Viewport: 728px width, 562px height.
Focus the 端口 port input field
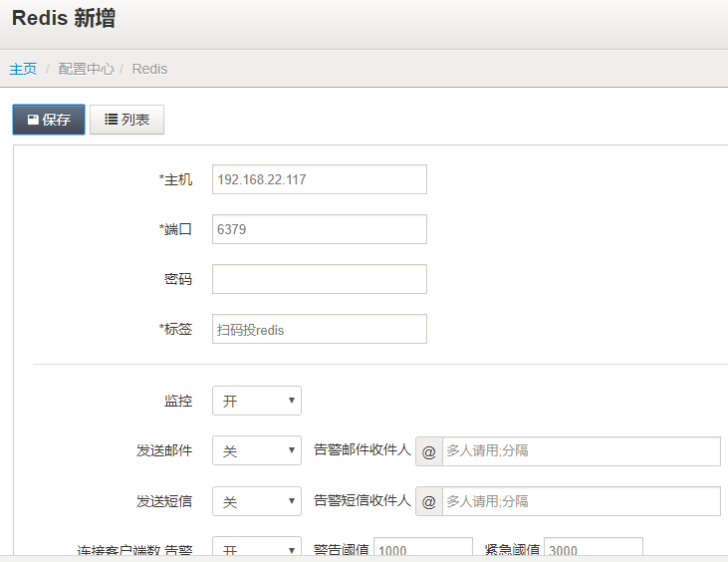[x=320, y=229]
